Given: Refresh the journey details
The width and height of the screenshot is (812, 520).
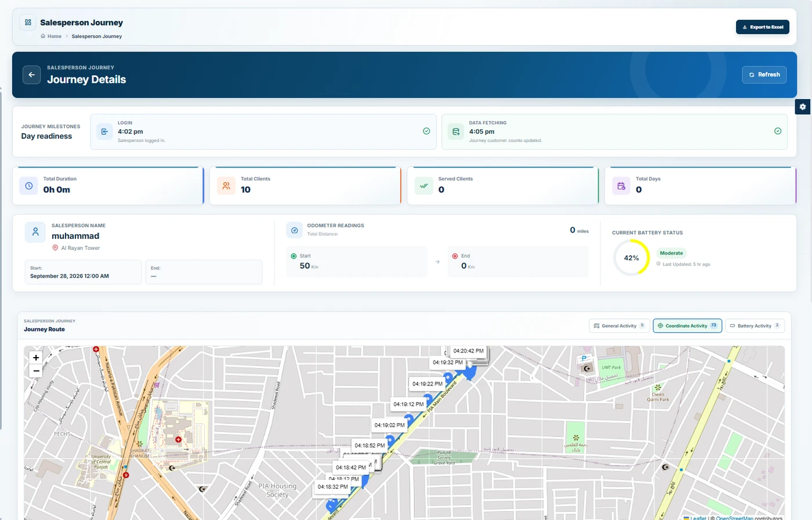Looking at the screenshot, I should tap(764, 75).
